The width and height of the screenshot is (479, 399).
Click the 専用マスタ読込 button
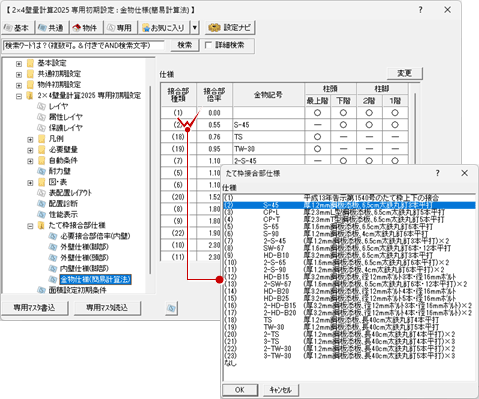pyautogui.click(x=107, y=308)
